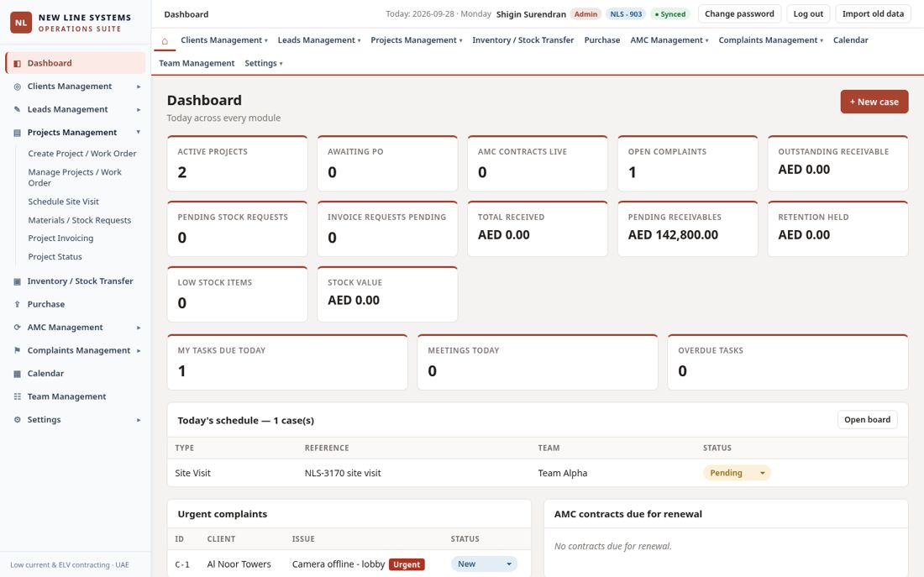Viewport: 924px width, 577px height.
Task: Click the Leads Management pencil icon
Action: [x=17, y=109]
